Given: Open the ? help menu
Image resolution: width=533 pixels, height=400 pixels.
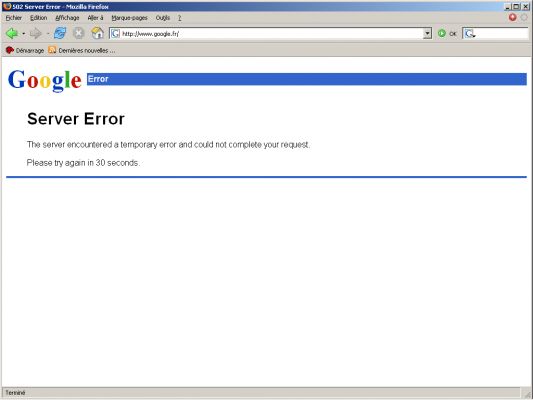Looking at the screenshot, I should pyautogui.click(x=179, y=18).
